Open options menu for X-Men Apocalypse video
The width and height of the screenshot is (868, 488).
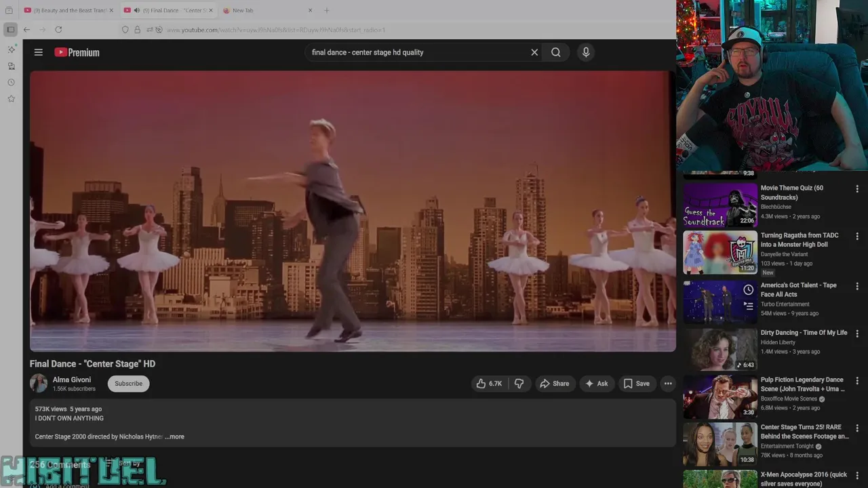(x=857, y=476)
